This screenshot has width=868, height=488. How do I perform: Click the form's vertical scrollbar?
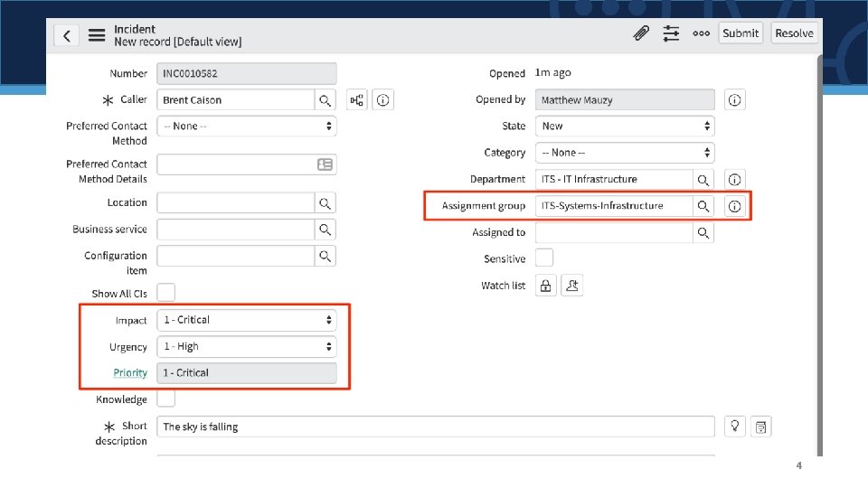pyautogui.click(x=820, y=255)
